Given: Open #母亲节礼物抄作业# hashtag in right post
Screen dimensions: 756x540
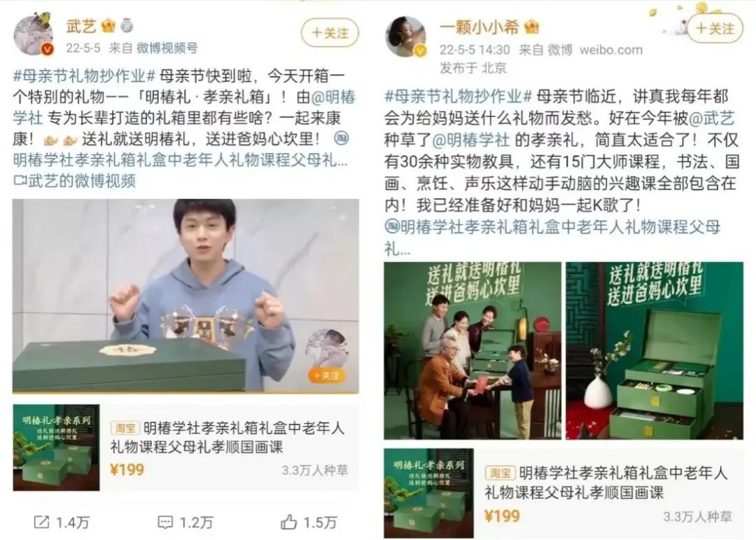Looking at the screenshot, I should coord(458,96).
